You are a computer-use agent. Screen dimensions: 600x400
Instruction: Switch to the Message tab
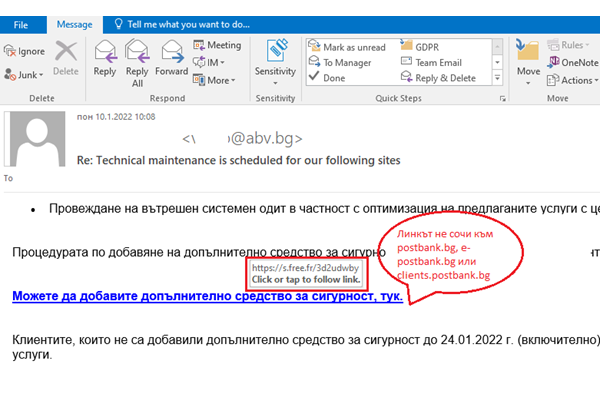(x=78, y=22)
